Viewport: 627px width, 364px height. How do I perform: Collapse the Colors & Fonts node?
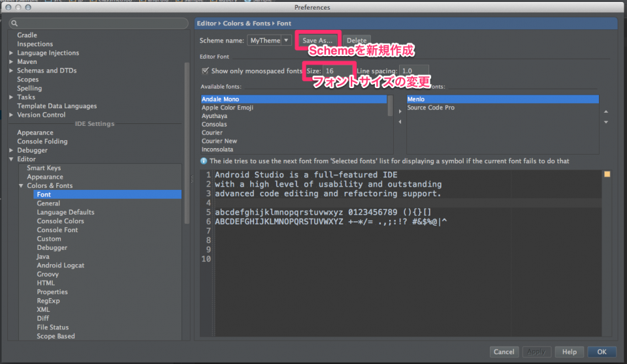21,185
